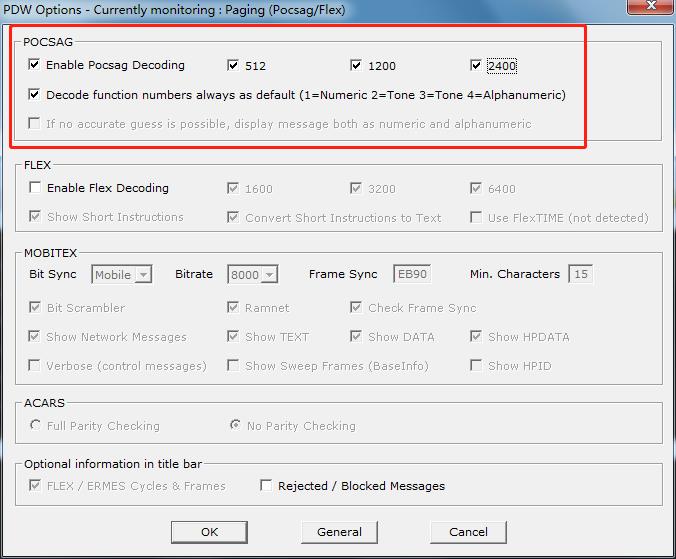Open the General options button
Screen dimensions: 676x559
click(339, 532)
